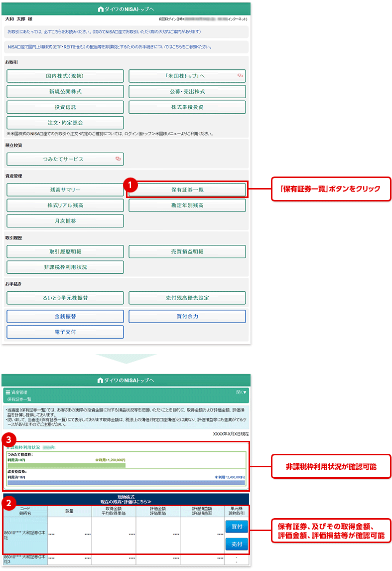This screenshot has width=392, height=571.
Task: Open 残高サマリー under 資産管理
Action: click(x=65, y=190)
